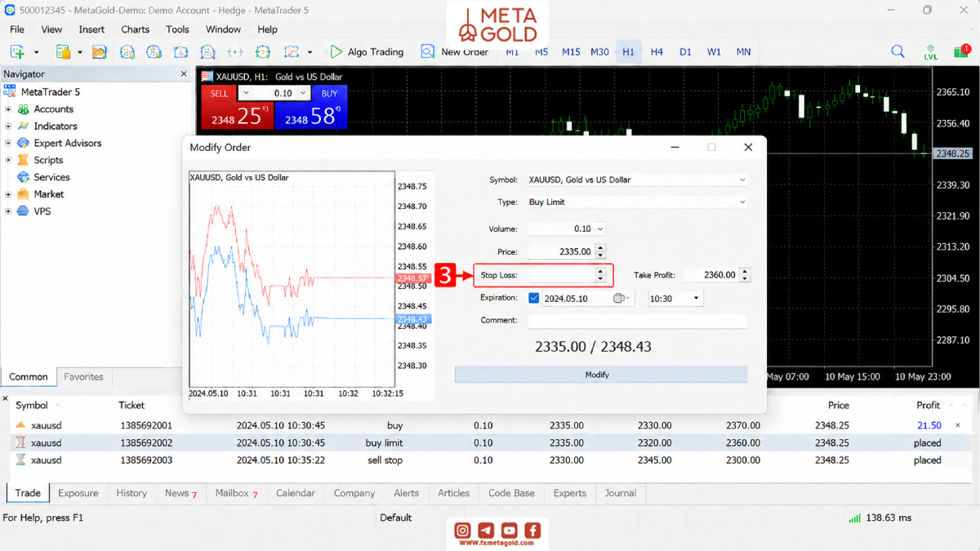This screenshot has height=551, width=980.
Task: Click the buy position icon for ticket 1385692001
Action: point(21,425)
